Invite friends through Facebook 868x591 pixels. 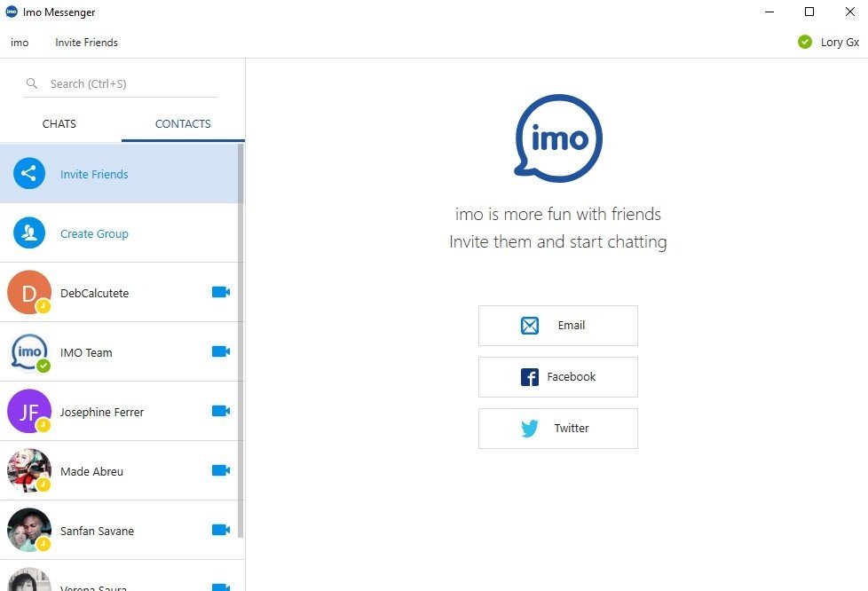[x=557, y=377]
